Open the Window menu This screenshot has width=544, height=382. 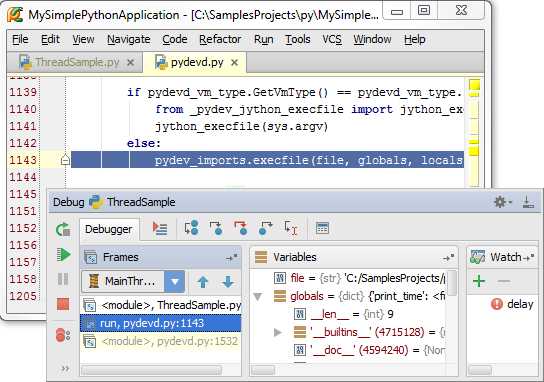(x=372, y=39)
